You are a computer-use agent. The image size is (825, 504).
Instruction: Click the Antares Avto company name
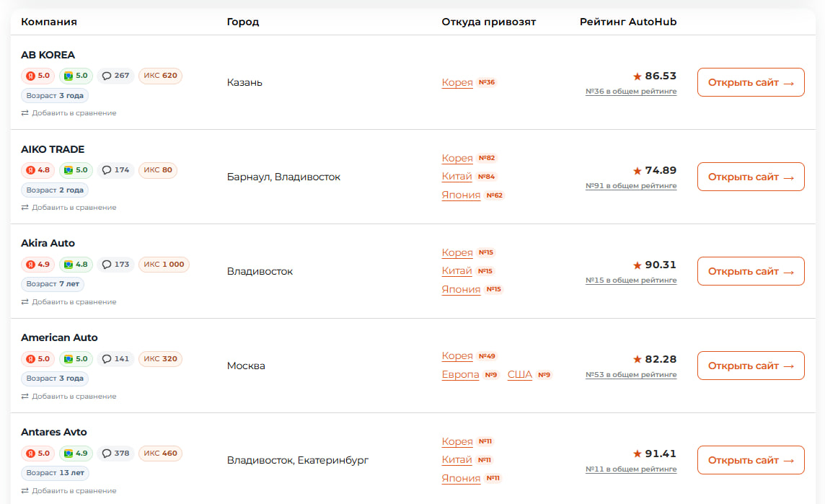pos(53,432)
